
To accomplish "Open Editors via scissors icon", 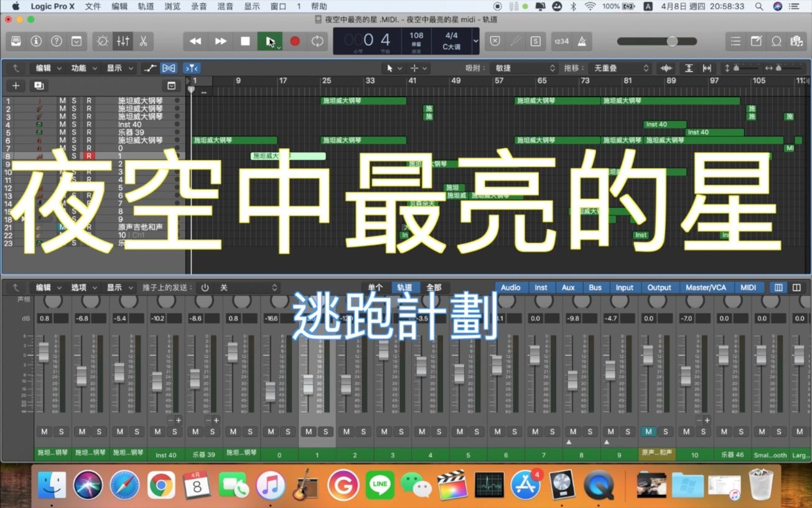I will (x=143, y=41).
